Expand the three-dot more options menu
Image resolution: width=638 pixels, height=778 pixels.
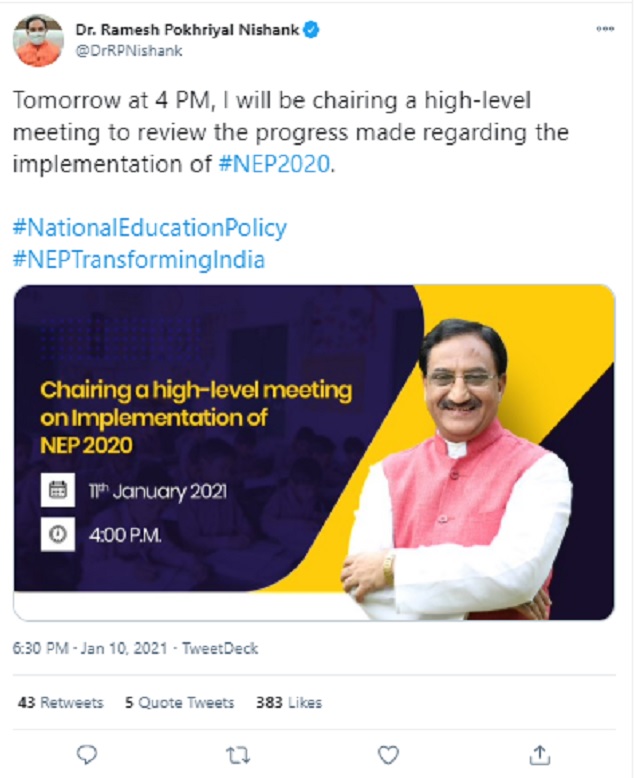[x=605, y=30]
